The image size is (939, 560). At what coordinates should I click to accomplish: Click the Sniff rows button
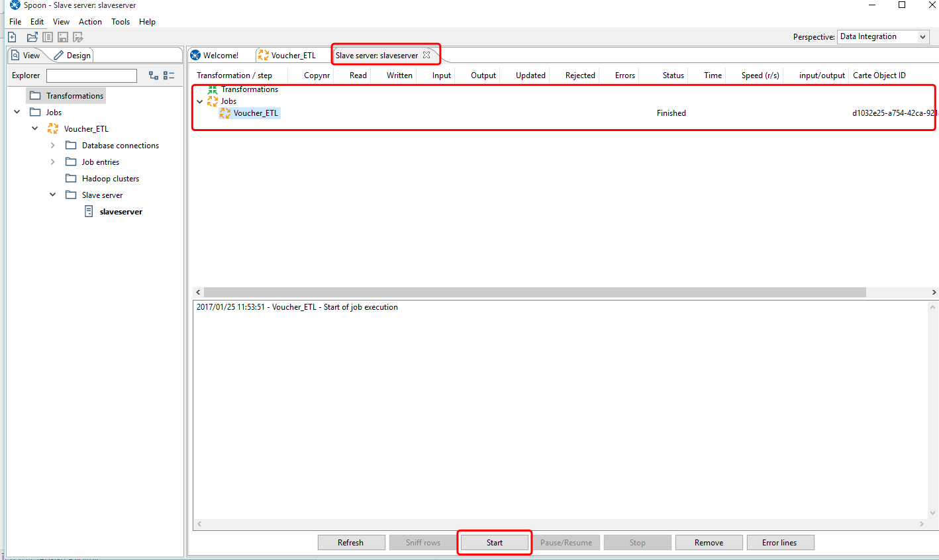423,543
